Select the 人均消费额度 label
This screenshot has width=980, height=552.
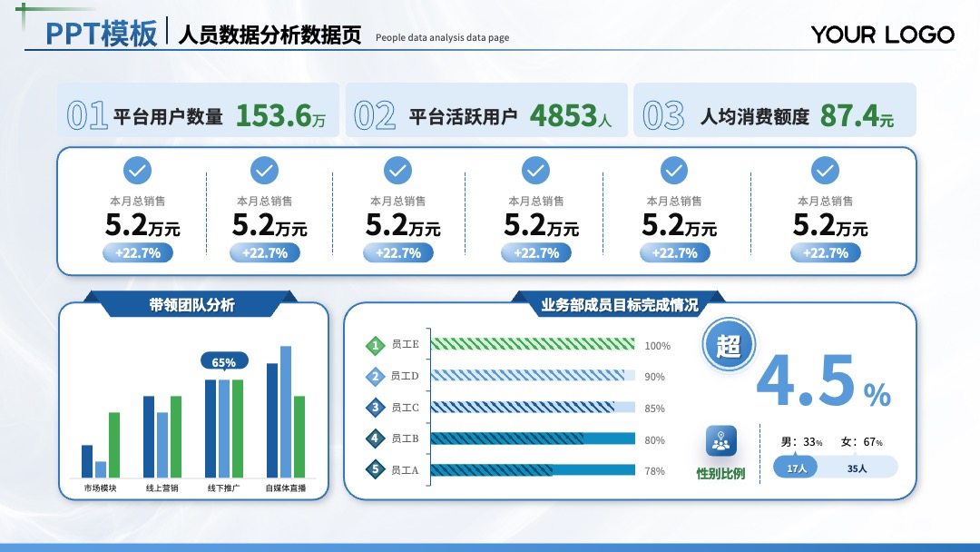754,116
